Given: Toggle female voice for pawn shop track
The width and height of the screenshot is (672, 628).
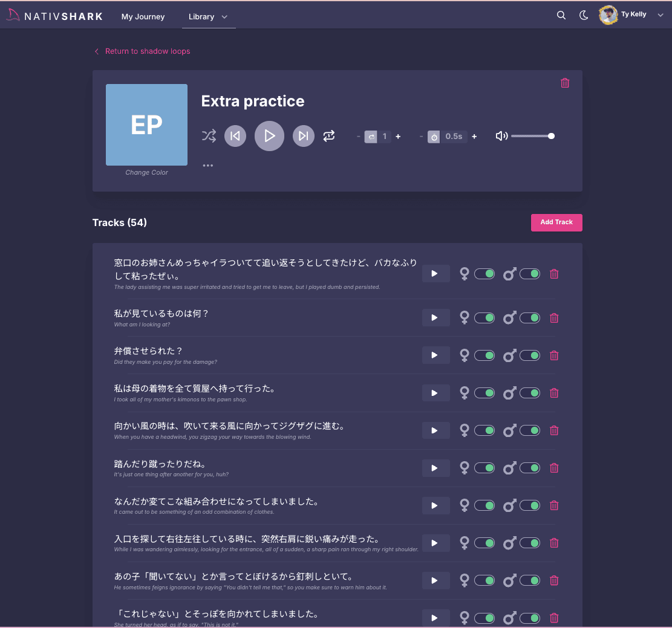Looking at the screenshot, I should coord(484,393).
